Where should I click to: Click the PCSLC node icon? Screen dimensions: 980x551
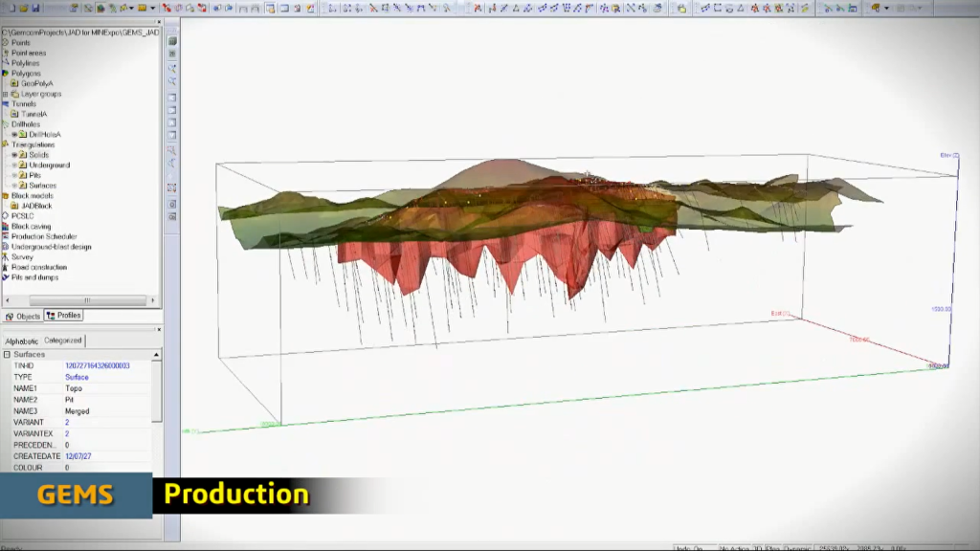pyautogui.click(x=6, y=216)
